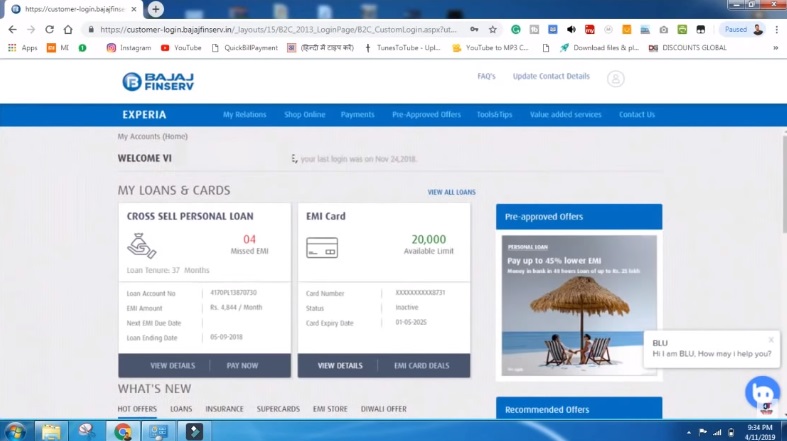Open QuickBillPayment bookmark
Screen dimensions: 787x441
(244, 48)
